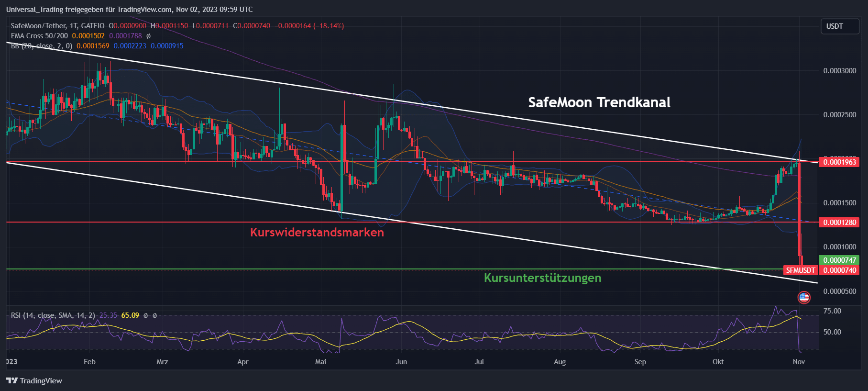
Task: Click the Universal_Trading publisher header text
Action: [129, 10]
